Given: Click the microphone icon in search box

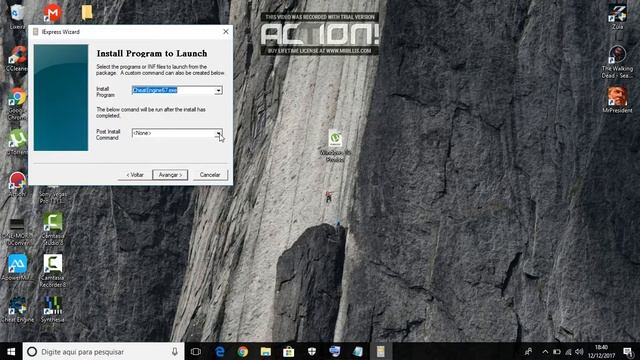Looking at the screenshot, I should [x=175, y=351].
